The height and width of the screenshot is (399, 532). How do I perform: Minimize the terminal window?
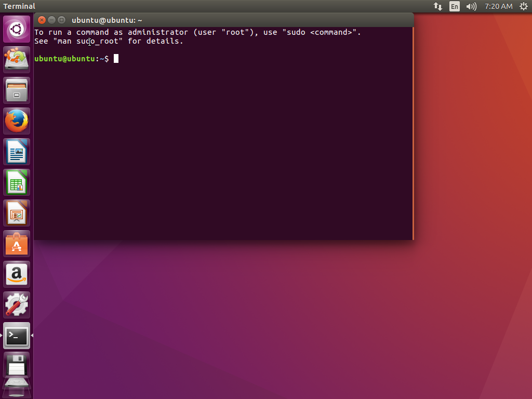[51, 20]
